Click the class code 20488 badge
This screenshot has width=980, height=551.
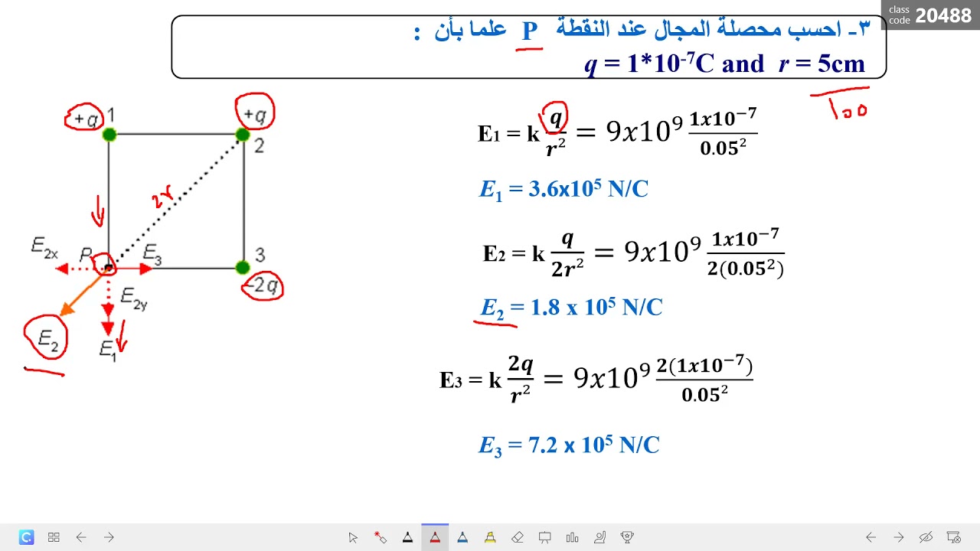[930, 15]
